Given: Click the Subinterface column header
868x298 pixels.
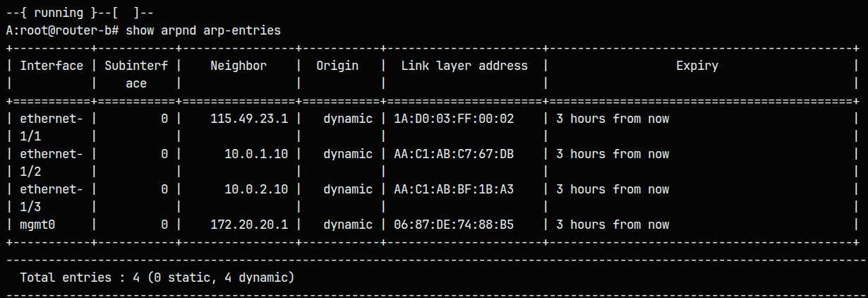Looking at the screenshot, I should coord(136,73).
